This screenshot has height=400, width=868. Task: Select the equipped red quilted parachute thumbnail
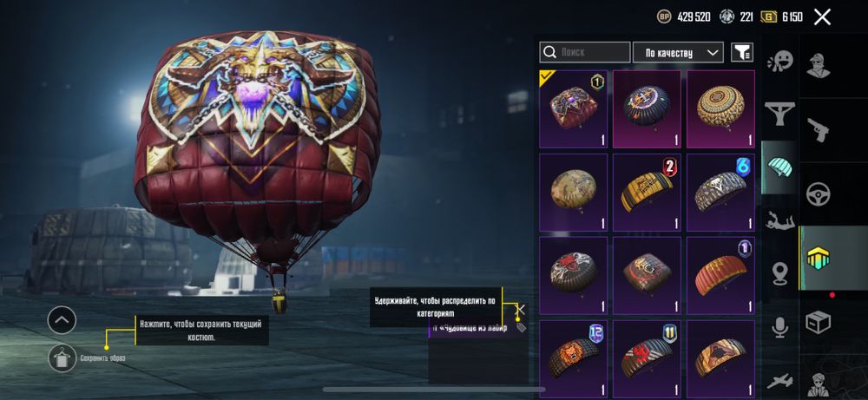pyautogui.click(x=573, y=109)
